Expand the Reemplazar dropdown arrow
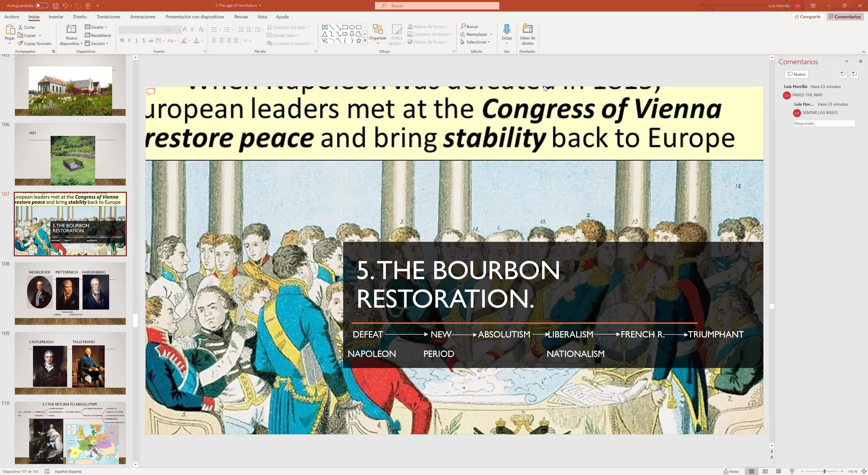Viewport: 868px width, 475px height. click(x=491, y=34)
